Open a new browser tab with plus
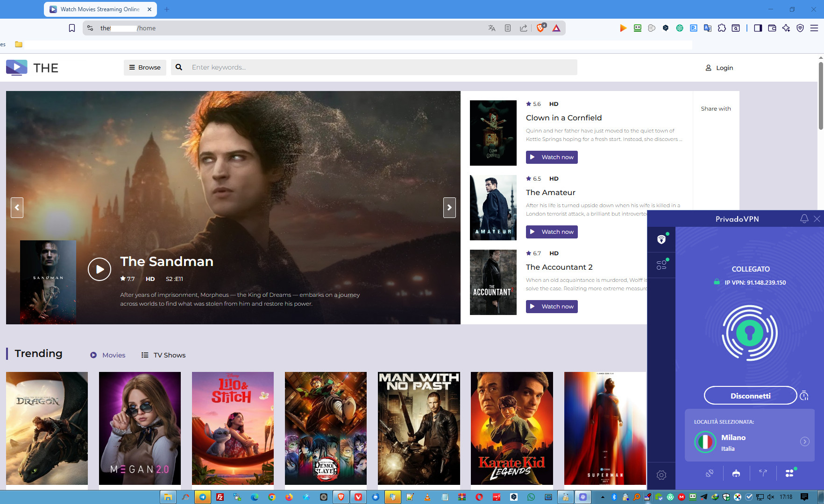This screenshot has width=824, height=504. pos(167,9)
